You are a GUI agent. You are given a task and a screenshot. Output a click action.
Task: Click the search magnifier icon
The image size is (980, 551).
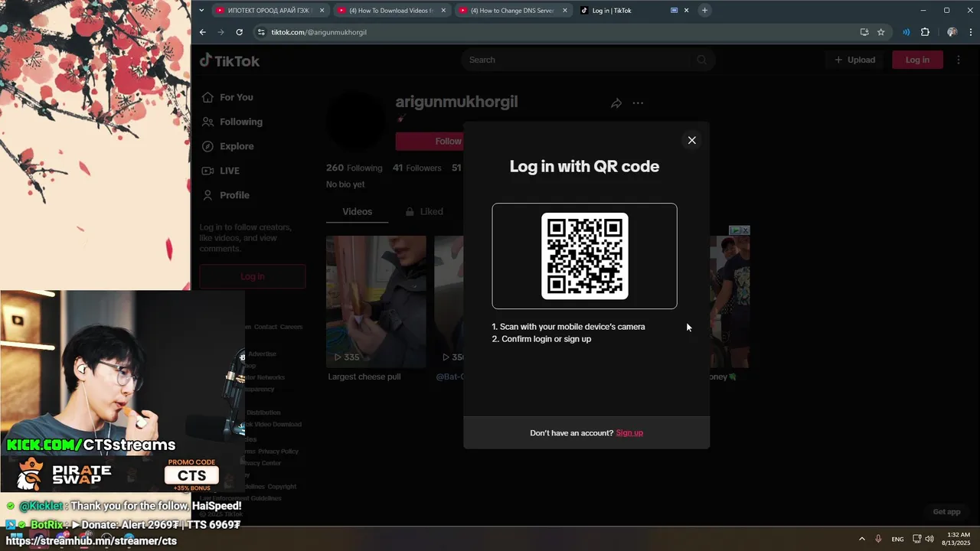coord(701,60)
